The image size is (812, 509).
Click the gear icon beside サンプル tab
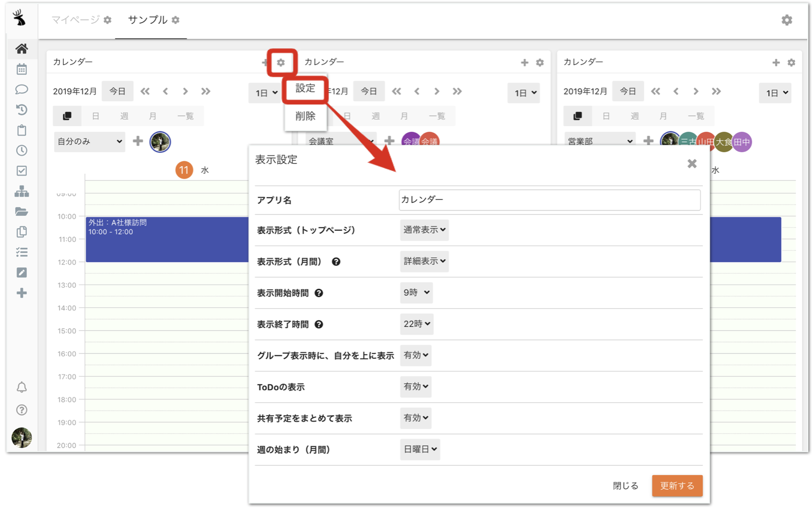point(176,20)
